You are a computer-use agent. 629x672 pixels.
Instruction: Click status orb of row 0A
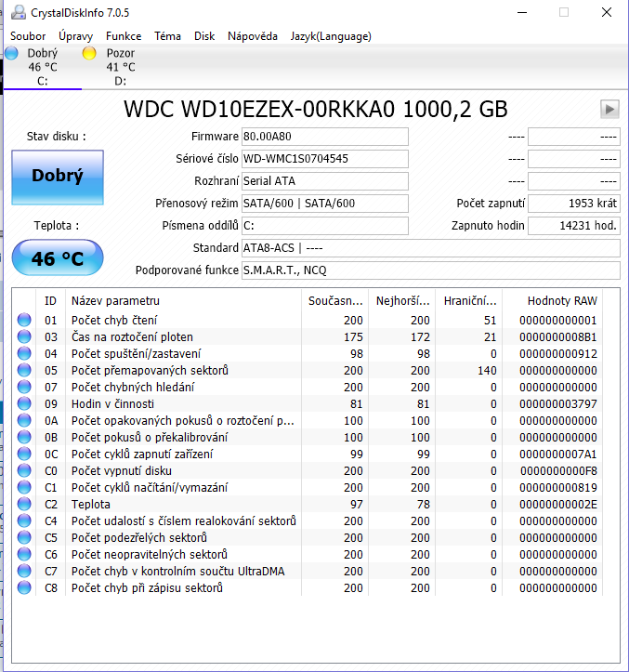(x=24, y=420)
